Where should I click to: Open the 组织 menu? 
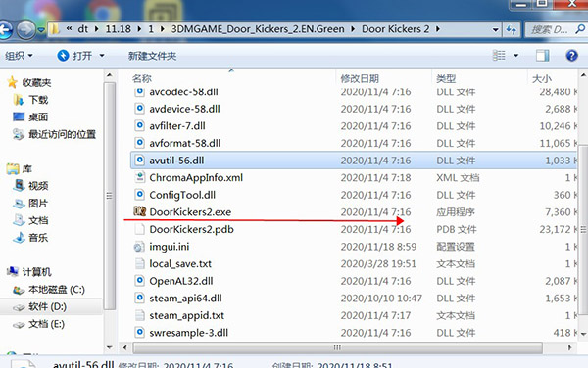tap(19, 56)
